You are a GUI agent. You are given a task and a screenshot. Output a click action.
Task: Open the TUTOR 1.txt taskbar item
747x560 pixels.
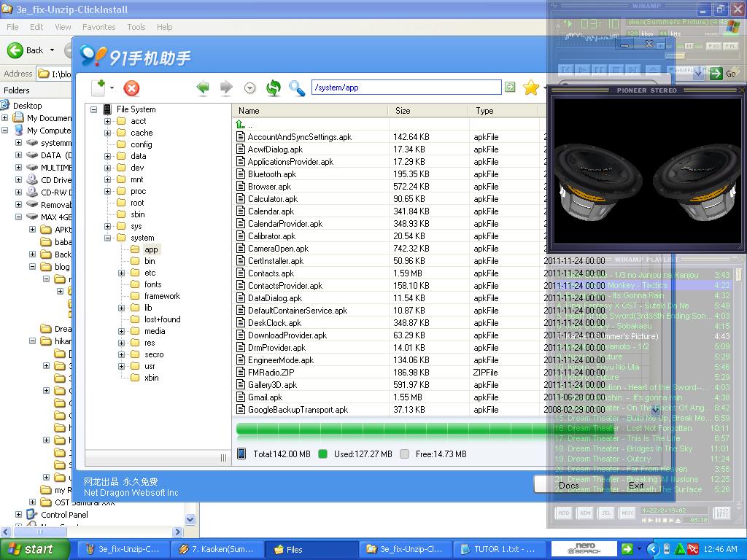pos(499,549)
